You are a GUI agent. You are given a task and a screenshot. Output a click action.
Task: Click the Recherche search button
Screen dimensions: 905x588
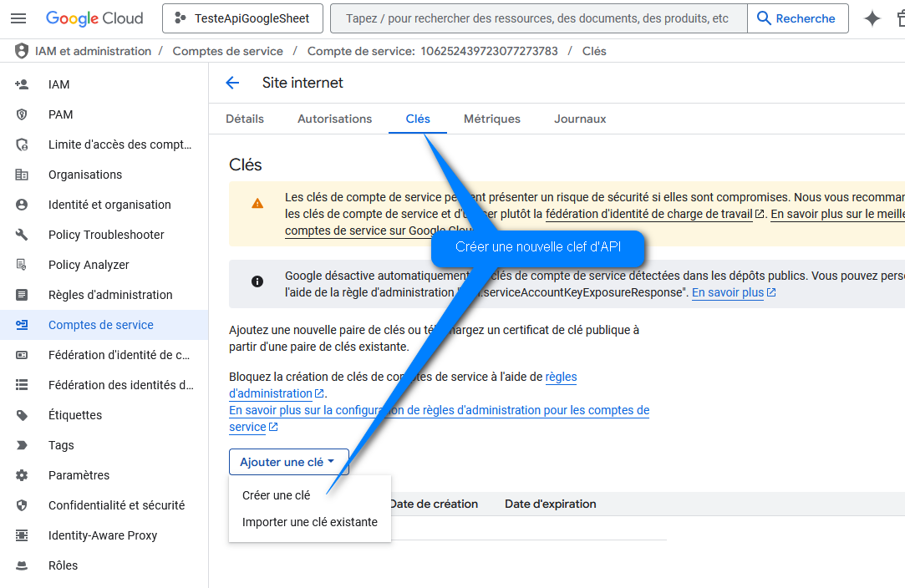click(797, 18)
